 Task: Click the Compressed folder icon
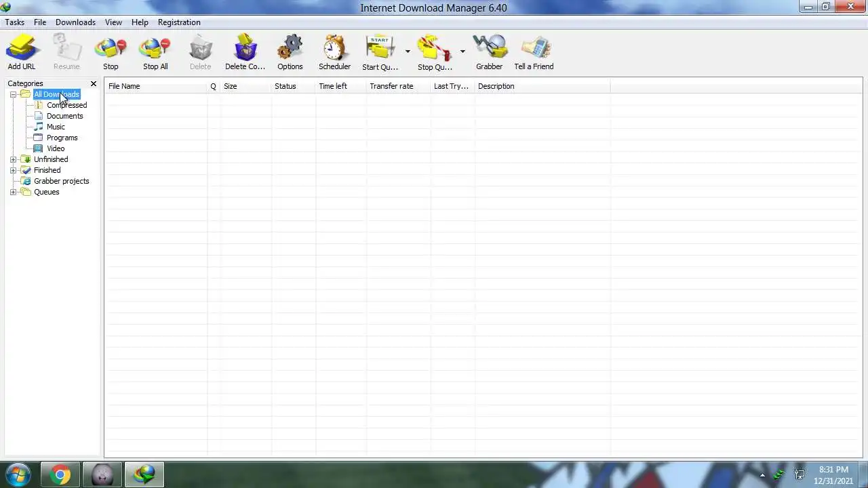(x=39, y=105)
